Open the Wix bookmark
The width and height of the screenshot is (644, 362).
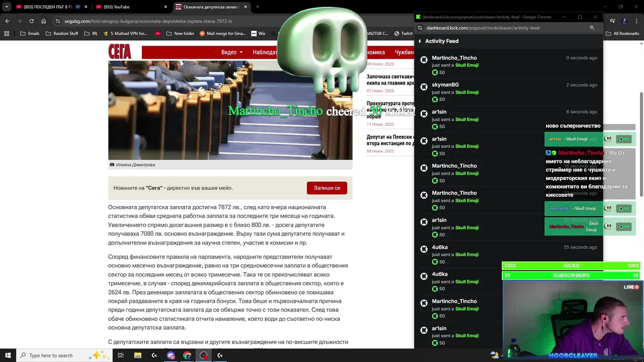(x=258, y=33)
